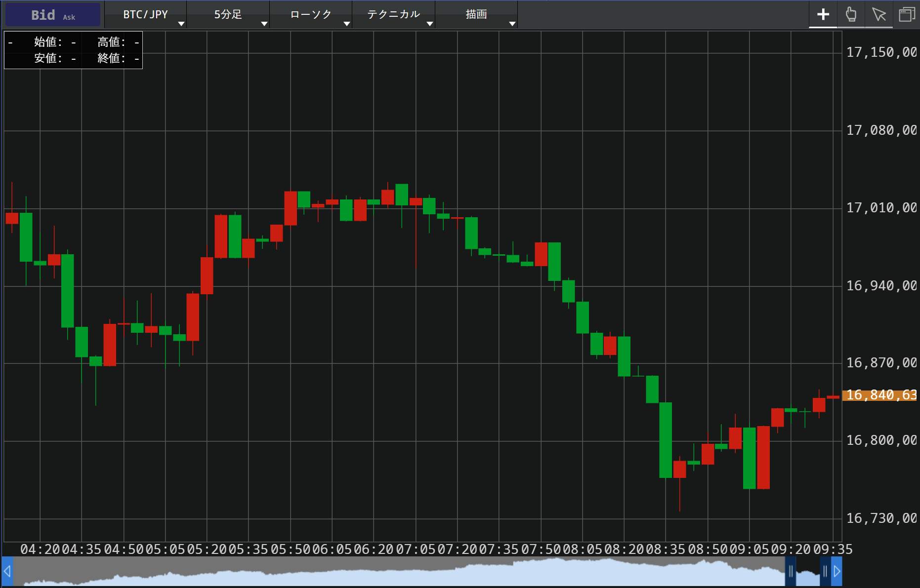Click the right scroll arrow on navigator
920x588 pixels.
(836, 571)
